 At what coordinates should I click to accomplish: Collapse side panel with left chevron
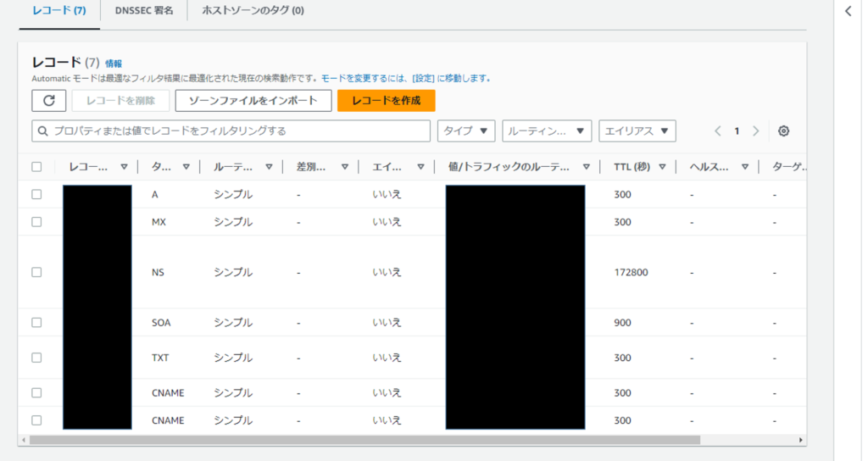849,11
